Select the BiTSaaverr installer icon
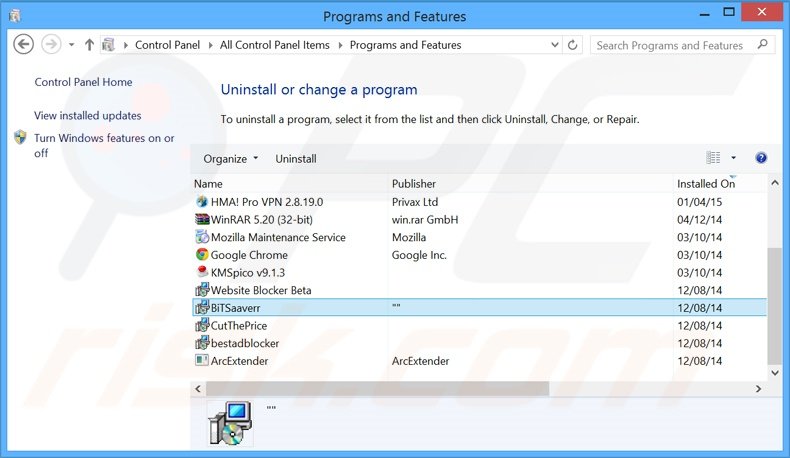Viewport: 790px width, 458px height. (x=202, y=307)
